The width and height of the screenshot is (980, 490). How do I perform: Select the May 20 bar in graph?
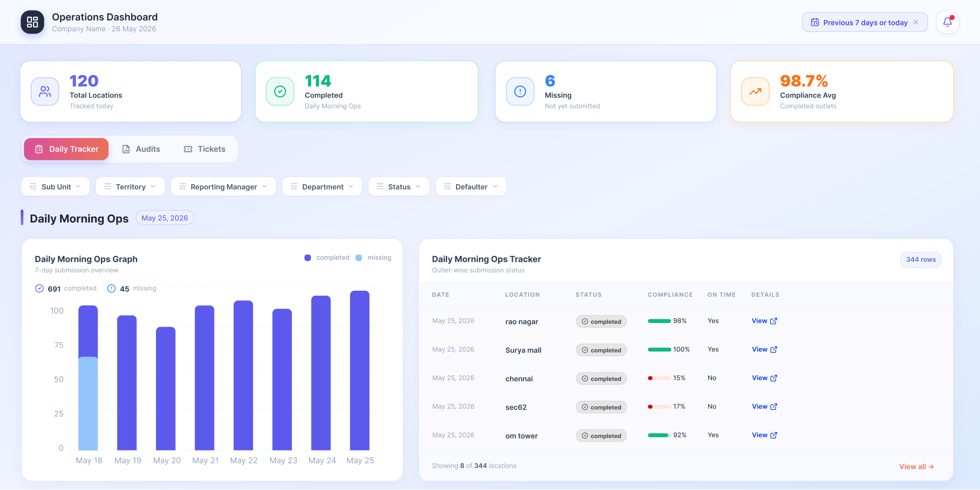coord(166,388)
